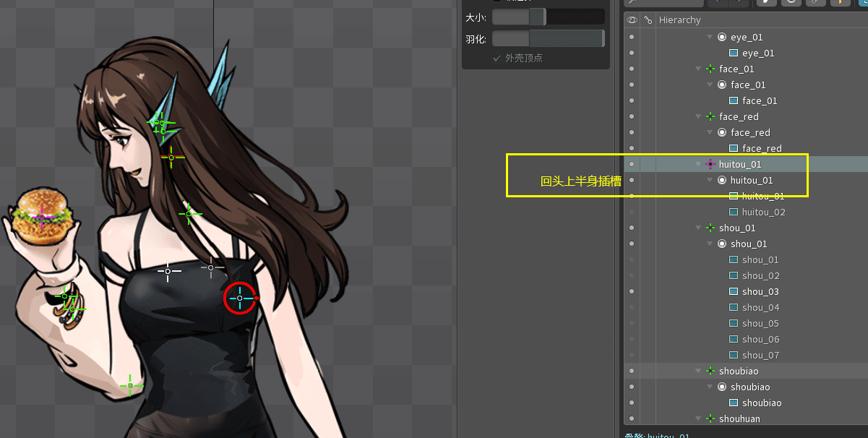Click the eye_01 slot circle icon
Image resolution: width=868 pixels, height=438 pixels.
click(x=722, y=37)
